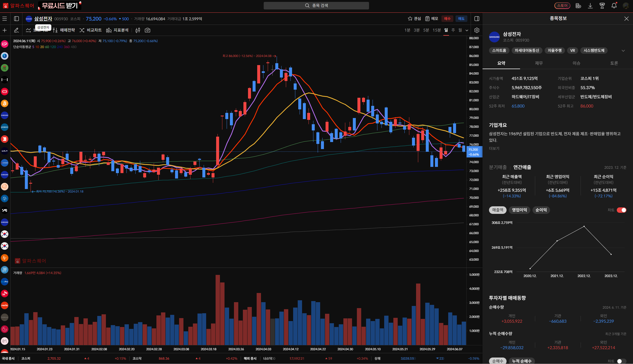This screenshot has height=364, width=633.
Task: Open 메모 memo notepad
Action: pos(432,19)
